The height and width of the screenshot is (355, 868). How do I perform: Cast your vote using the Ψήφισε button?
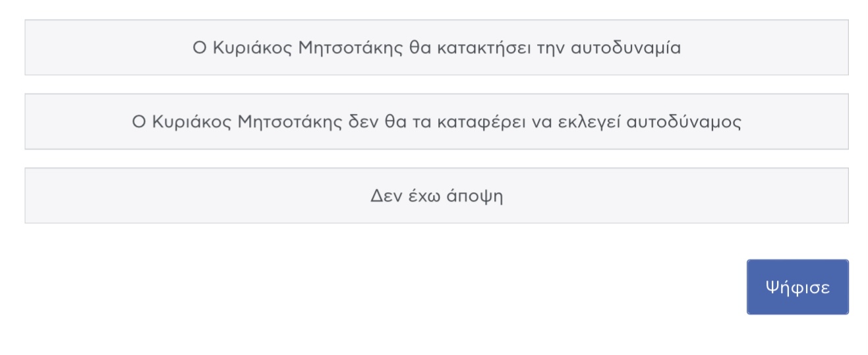point(797,287)
